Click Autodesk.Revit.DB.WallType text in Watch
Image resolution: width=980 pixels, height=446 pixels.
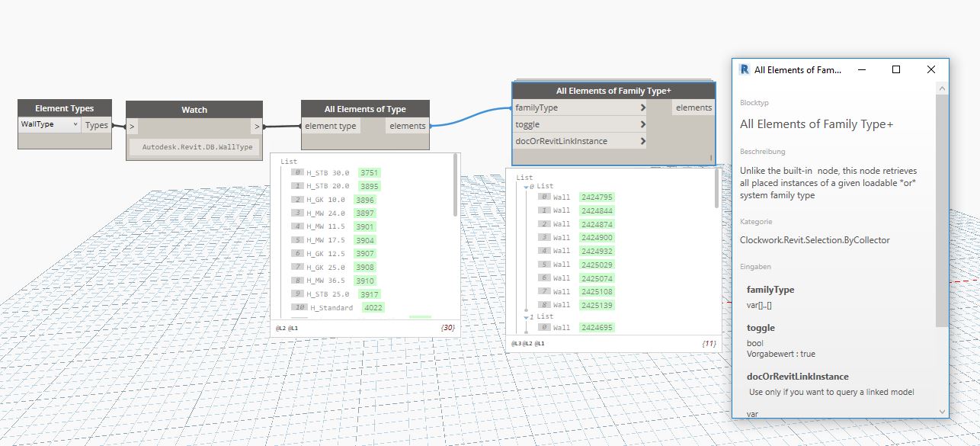pyautogui.click(x=197, y=147)
